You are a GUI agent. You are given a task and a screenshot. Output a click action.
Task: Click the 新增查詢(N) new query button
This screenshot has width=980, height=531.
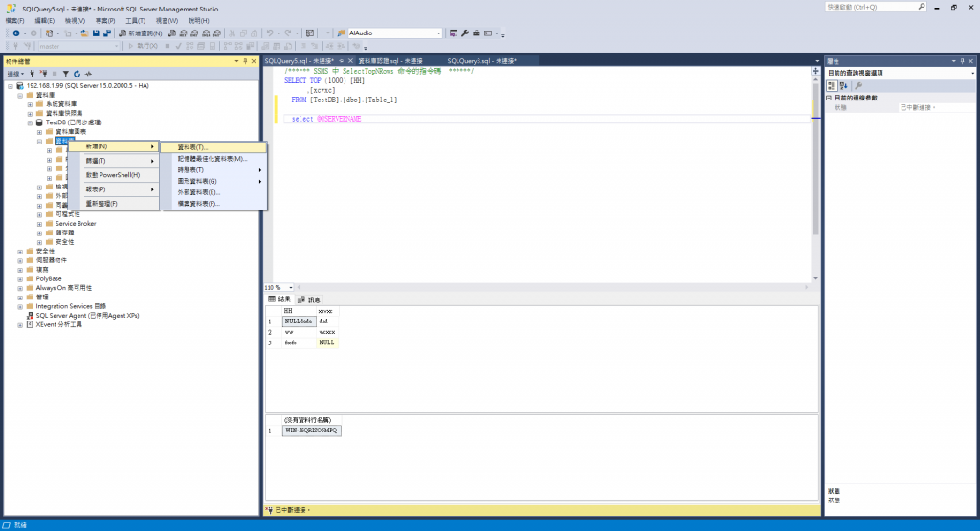pyautogui.click(x=141, y=33)
